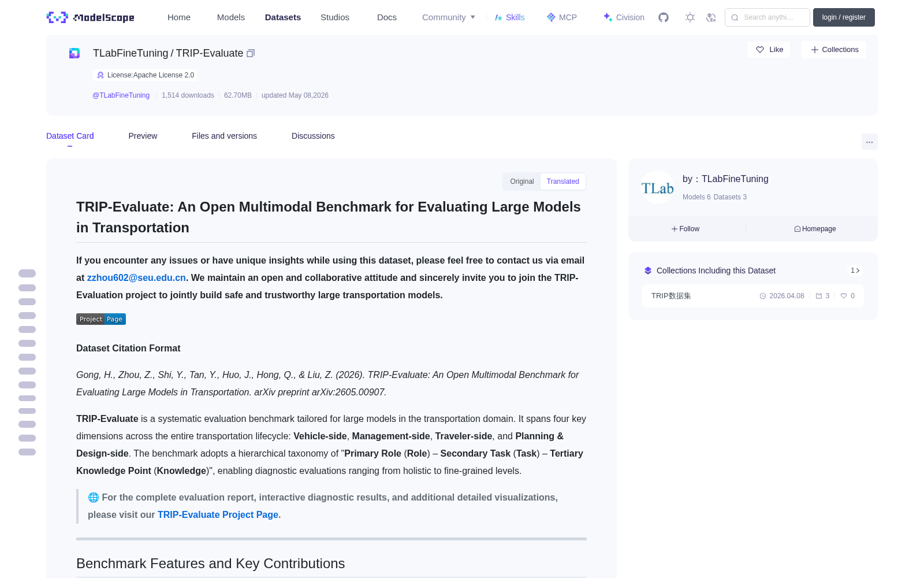
Task: Visit the organization Homepage
Action: pyautogui.click(x=815, y=229)
